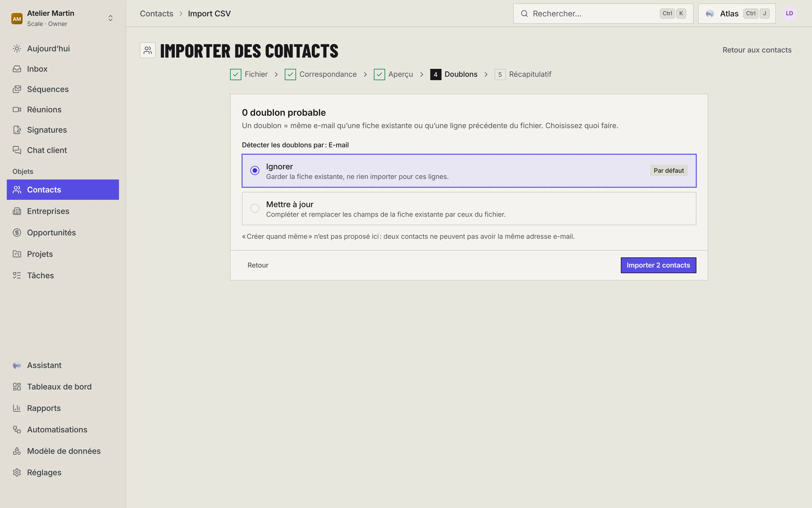This screenshot has height=508, width=812.
Task: Click the Entreprises building icon
Action: click(x=17, y=211)
